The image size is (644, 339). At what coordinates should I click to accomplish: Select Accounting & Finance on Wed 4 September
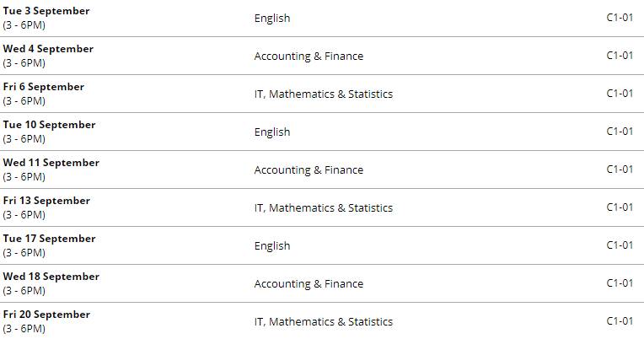pos(309,56)
